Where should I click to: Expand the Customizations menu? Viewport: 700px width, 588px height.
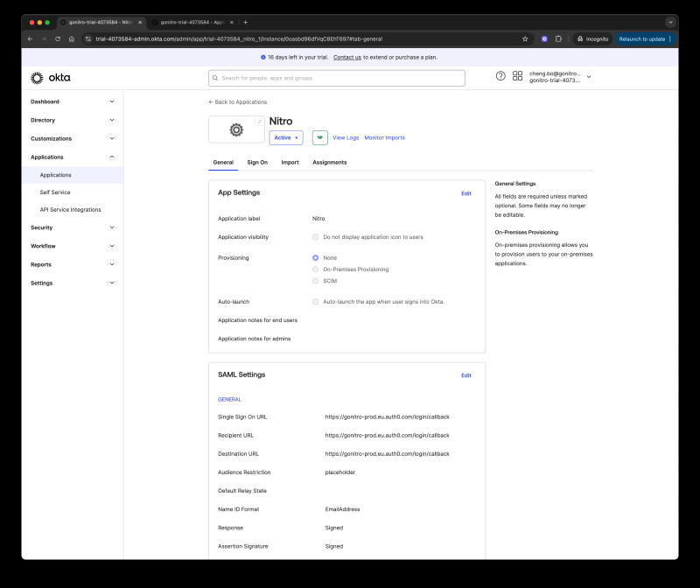(x=73, y=138)
